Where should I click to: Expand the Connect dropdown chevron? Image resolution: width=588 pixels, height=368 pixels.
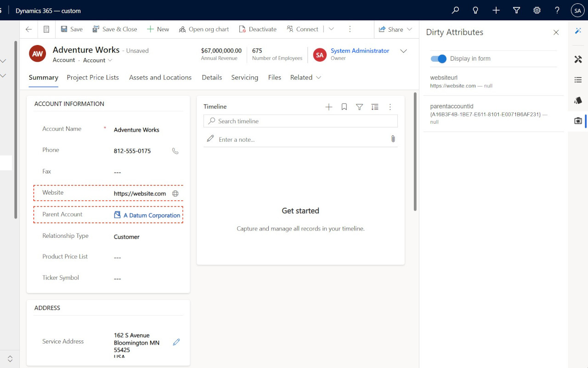click(331, 29)
